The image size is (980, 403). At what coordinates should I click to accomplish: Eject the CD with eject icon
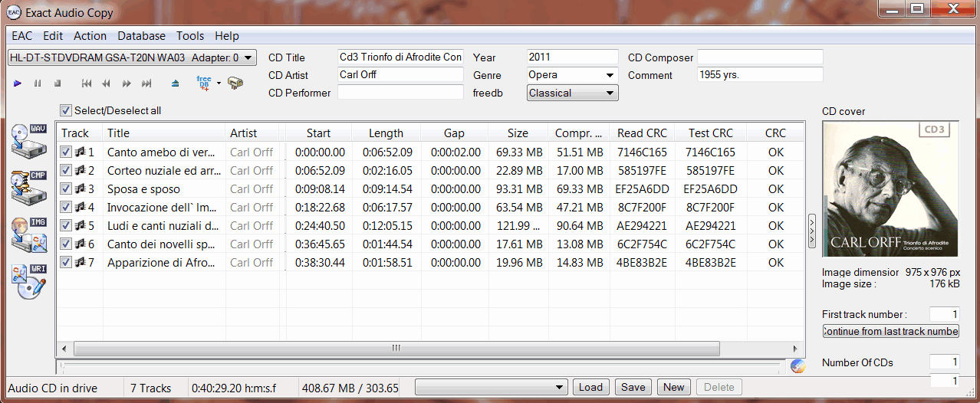click(176, 83)
